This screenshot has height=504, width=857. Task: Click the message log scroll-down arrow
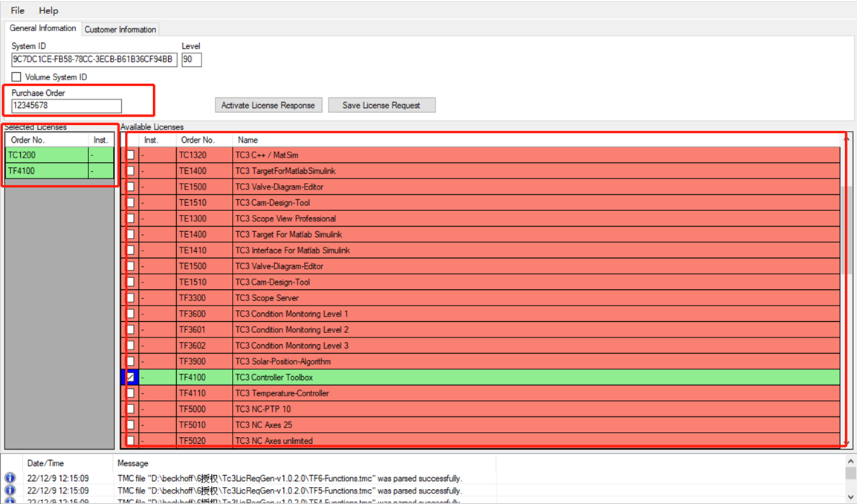(x=850, y=497)
